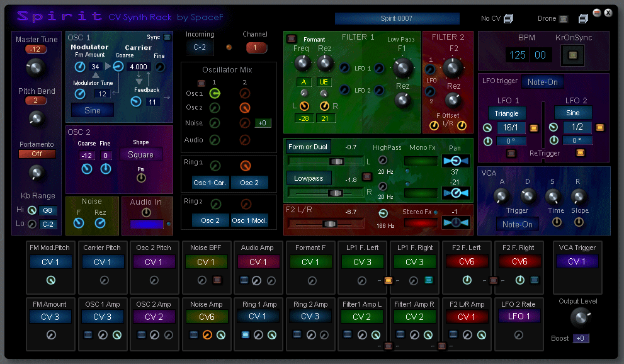Move the right channel level slider
This screenshot has width=624, height=364.
[x=335, y=193]
